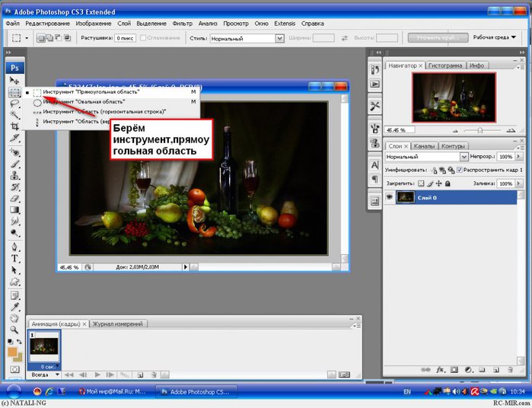The image size is (532, 408).
Task: Switch to the Каналы tab
Action: tap(424, 146)
